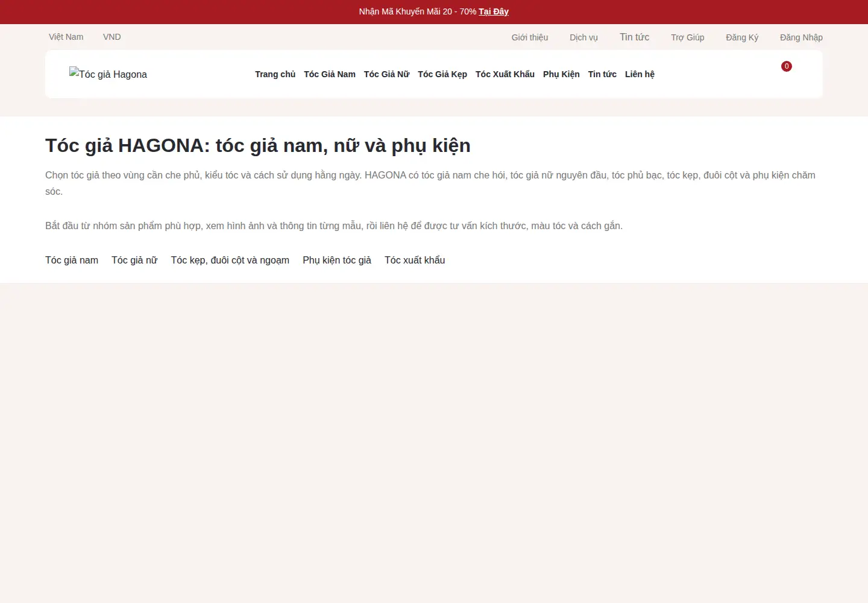Open Phụ kiện tóc giả category link
Image resolution: width=868 pixels, height=603 pixels.
point(337,260)
